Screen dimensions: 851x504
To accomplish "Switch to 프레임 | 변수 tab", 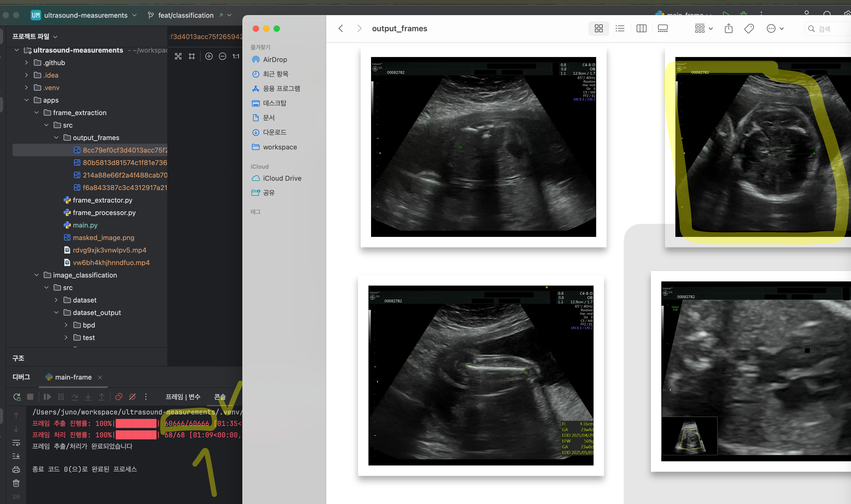I will coord(183,397).
